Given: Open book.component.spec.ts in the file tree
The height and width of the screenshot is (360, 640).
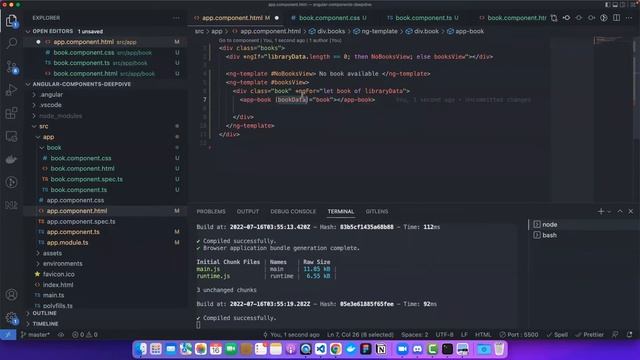Looking at the screenshot, I should 87,179.
